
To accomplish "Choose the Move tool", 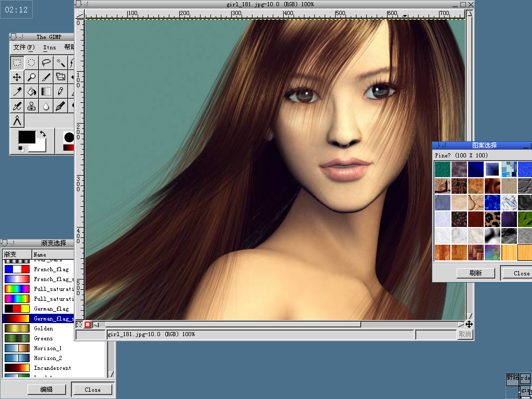I will (17, 77).
